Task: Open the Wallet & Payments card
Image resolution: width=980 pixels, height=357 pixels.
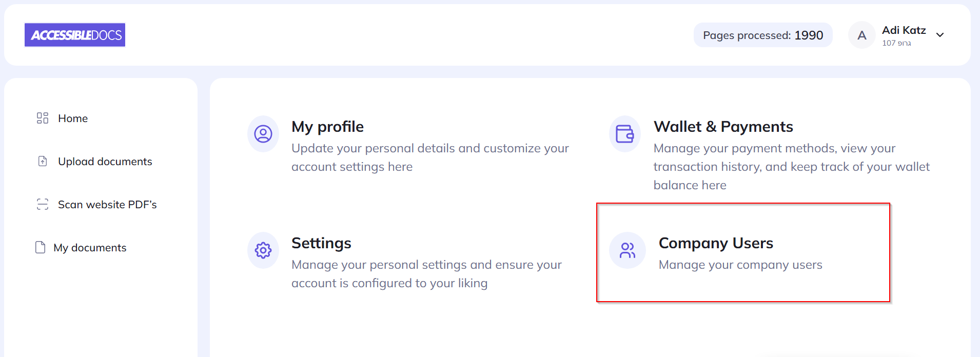Action: [x=723, y=126]
